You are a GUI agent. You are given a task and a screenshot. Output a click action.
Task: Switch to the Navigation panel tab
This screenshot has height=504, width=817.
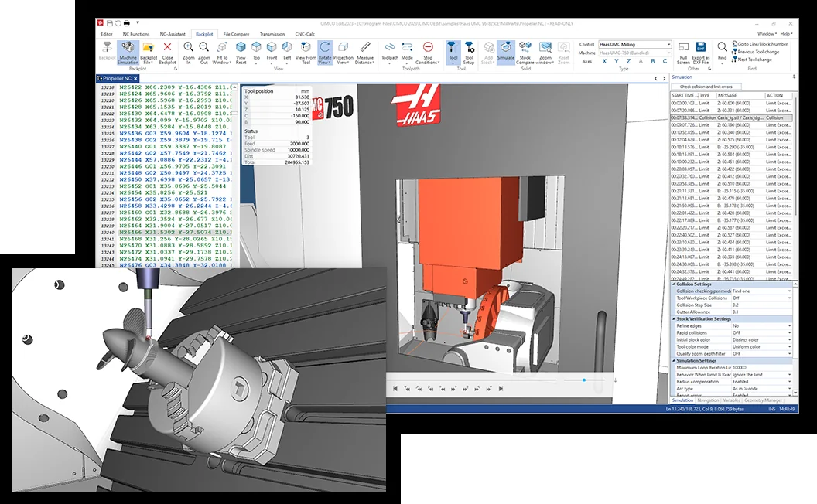tap(708, 400)
